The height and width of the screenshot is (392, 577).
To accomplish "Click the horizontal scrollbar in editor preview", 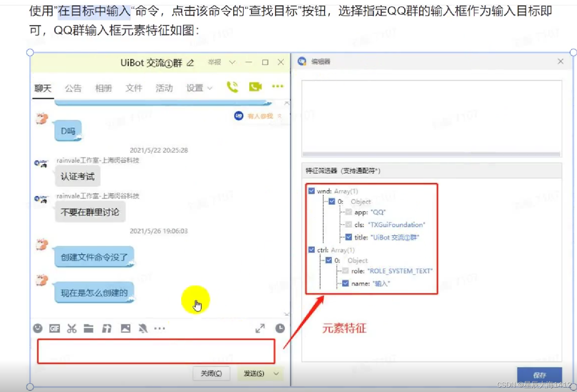I will pos(431,154).
